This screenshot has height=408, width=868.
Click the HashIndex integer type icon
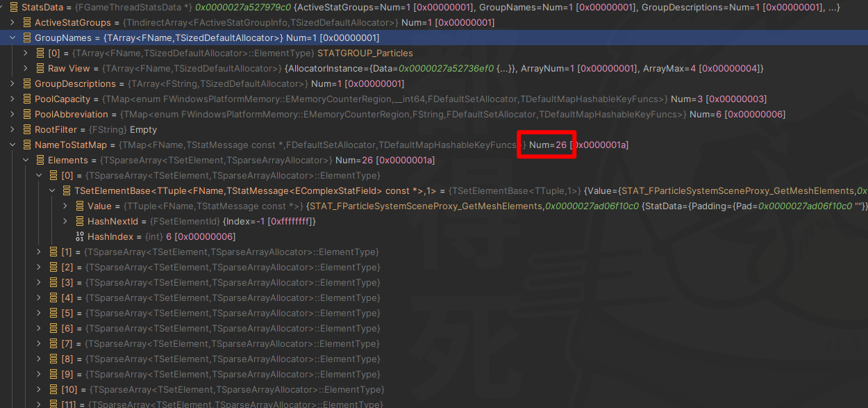(x=79, y=236)
